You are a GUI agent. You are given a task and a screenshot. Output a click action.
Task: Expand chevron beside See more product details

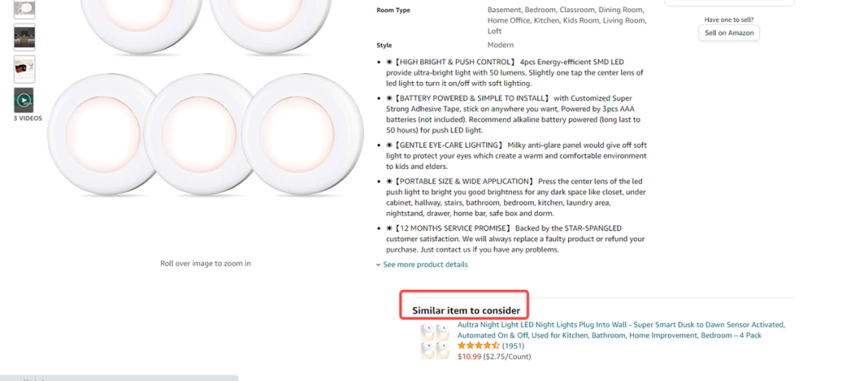tap(379, 264)
